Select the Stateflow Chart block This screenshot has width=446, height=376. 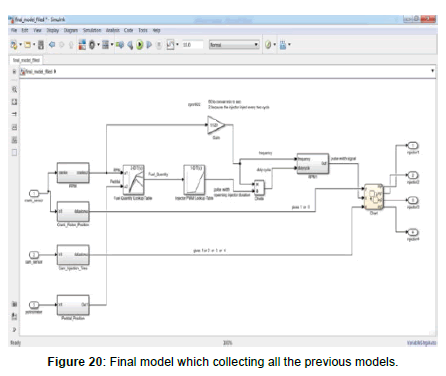click(x=374, y=197)
